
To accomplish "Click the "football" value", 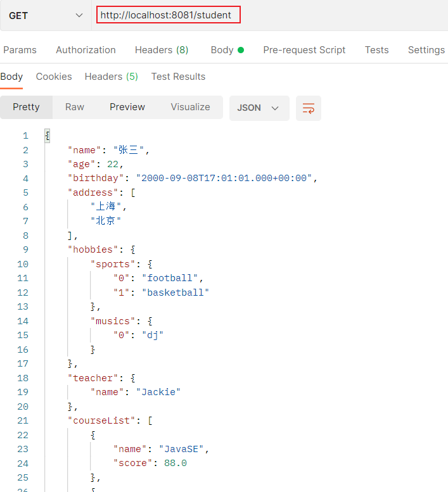I will (170, 278).
